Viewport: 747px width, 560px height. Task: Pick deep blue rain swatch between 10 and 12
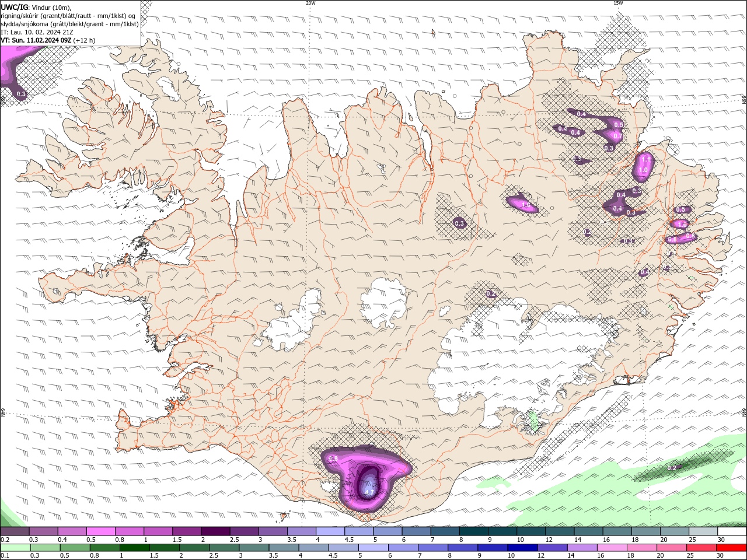click(x=522, y=548)
